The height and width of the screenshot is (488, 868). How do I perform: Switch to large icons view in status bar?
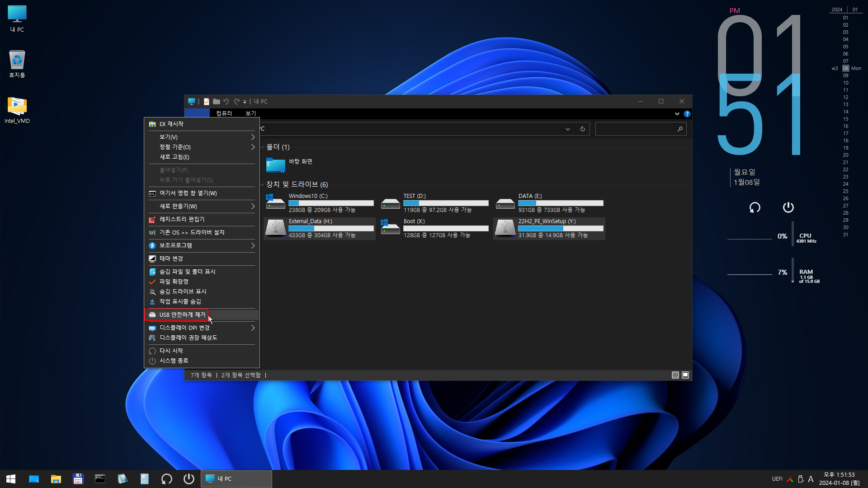685,375
